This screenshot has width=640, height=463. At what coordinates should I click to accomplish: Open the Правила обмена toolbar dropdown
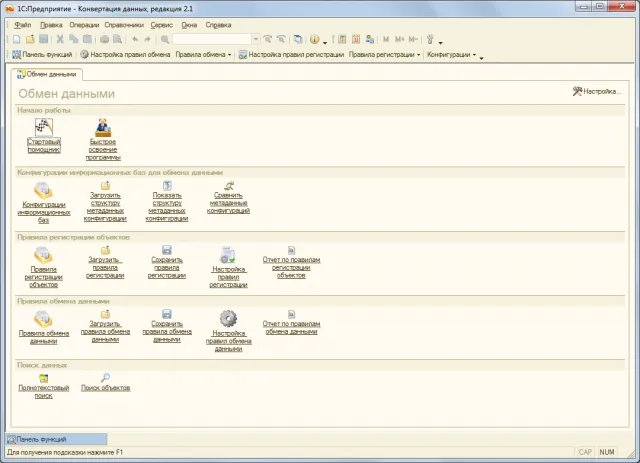pos(203,55)
